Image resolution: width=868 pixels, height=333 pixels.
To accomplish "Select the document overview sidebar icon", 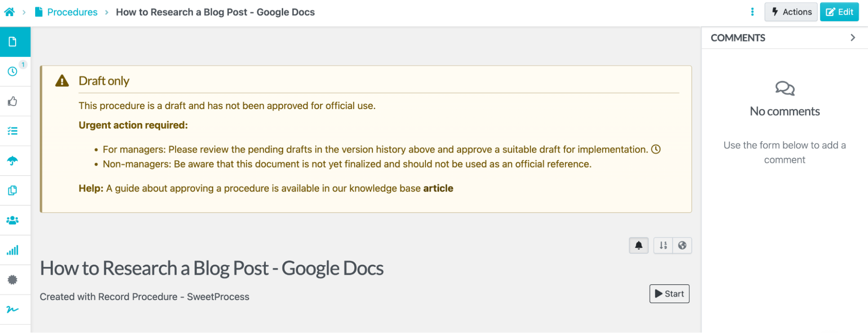I will 13,42.
